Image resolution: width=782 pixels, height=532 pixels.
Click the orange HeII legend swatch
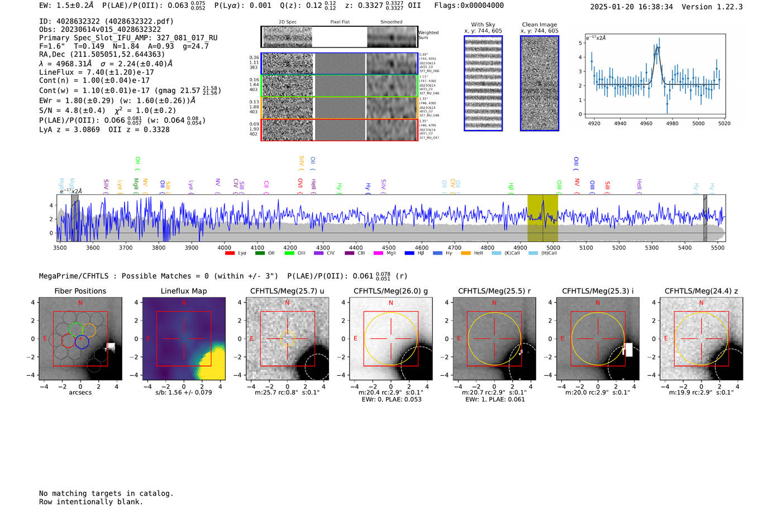coord(466,253)
